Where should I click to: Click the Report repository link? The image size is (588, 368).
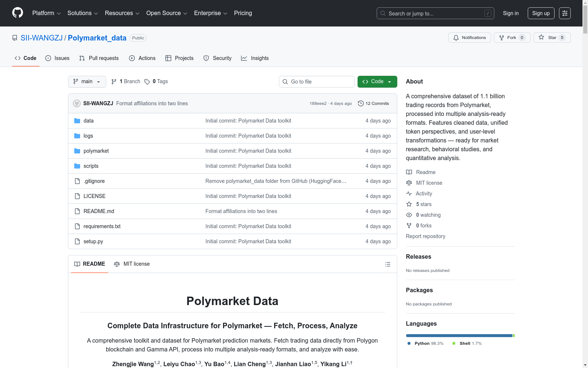(x=426, y=236)
